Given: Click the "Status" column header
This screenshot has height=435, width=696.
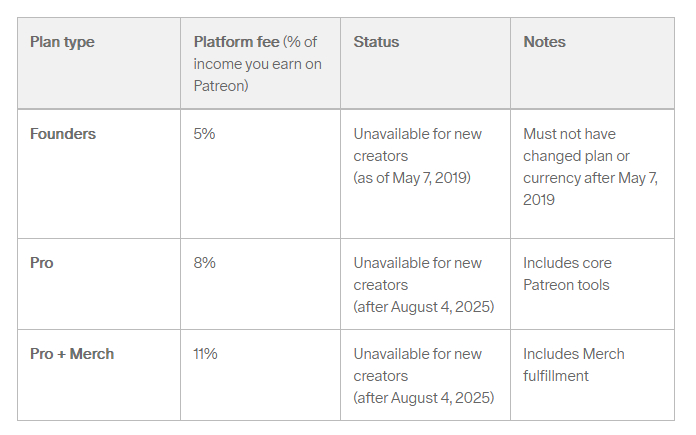Looking at the screenshot, I should (x=376, y=42).
